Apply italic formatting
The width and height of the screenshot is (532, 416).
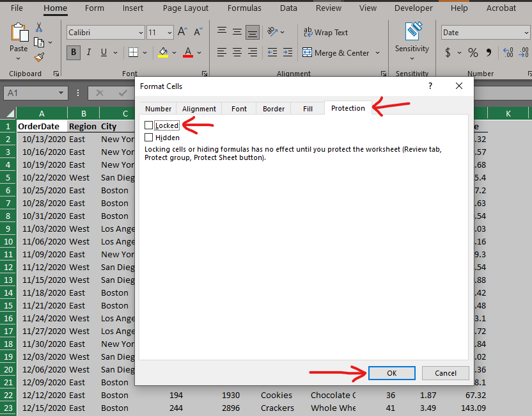coord(88,52)
